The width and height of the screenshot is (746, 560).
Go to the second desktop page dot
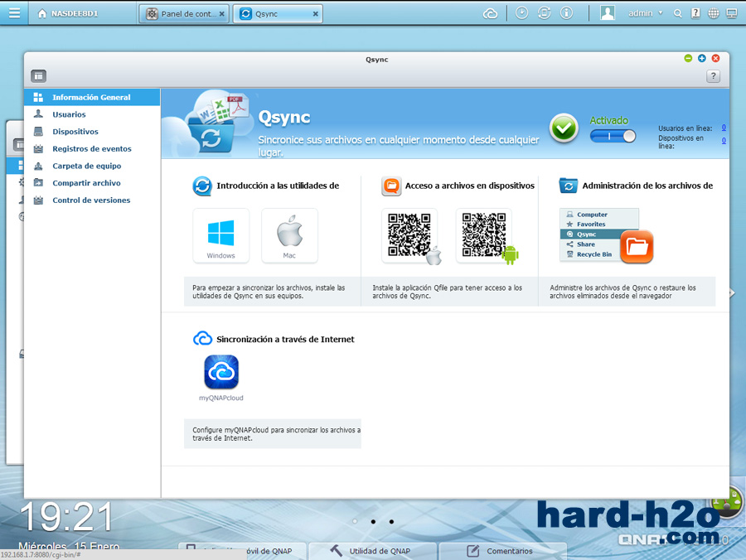[x=373, y=522]
